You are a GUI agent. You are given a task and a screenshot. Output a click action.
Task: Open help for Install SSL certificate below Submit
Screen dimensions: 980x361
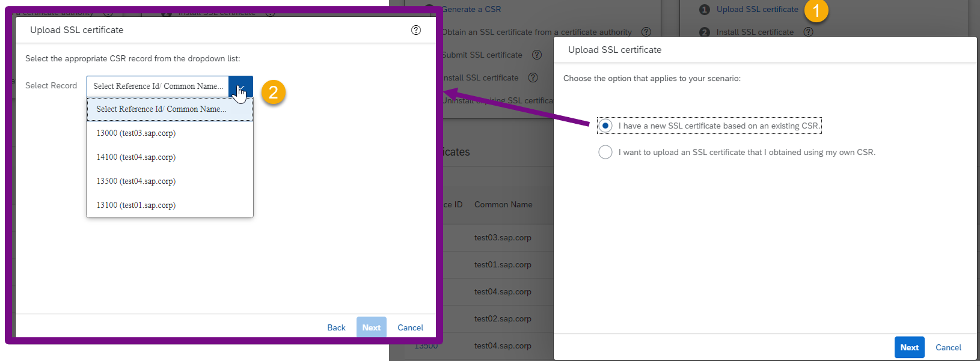coord(533,77)
